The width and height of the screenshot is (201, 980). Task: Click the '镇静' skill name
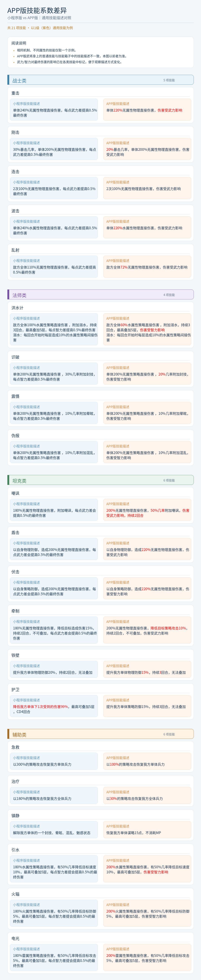pyautogui.click(x=15, y=816)
